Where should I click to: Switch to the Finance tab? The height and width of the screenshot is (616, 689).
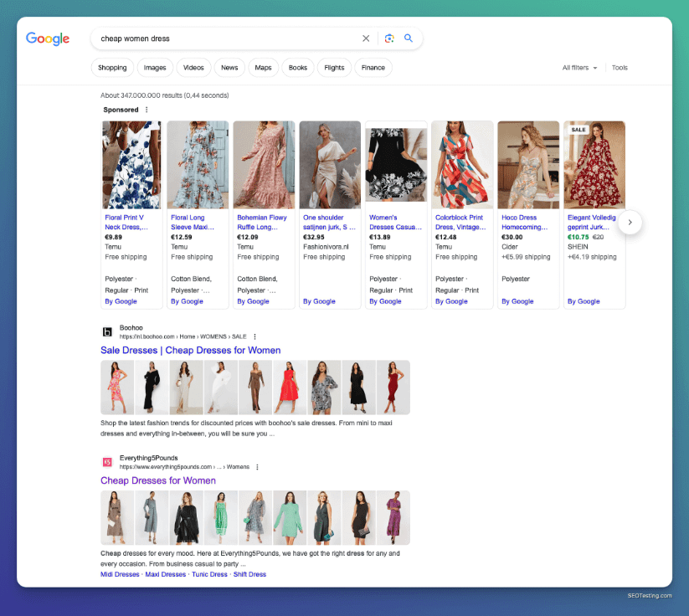click(x=373, y=68)
